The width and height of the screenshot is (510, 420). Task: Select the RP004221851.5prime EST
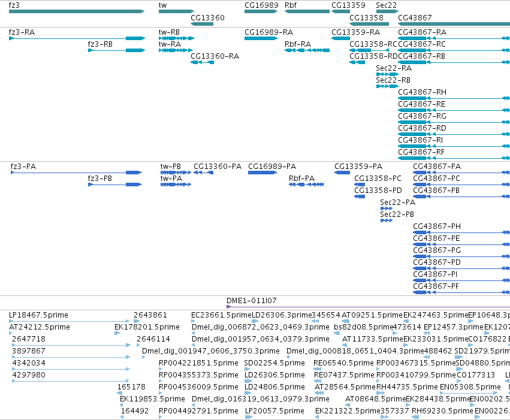coord(161,369)
